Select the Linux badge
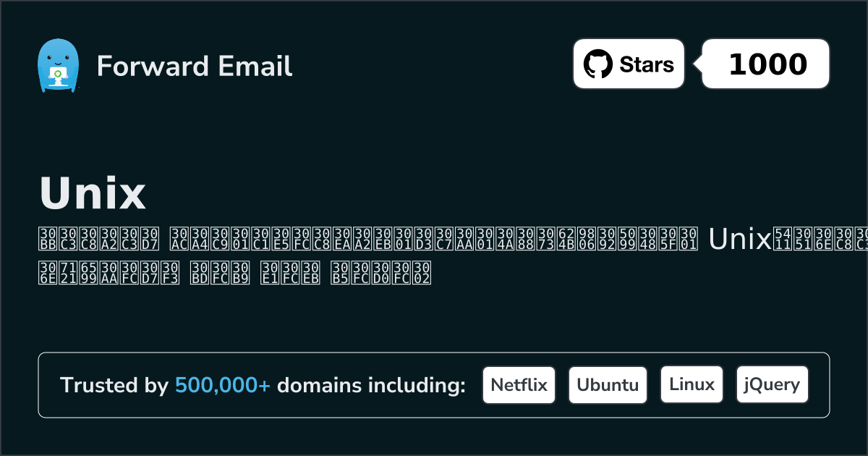This screenshot has width=868, height=456. (x=692, y=384)
